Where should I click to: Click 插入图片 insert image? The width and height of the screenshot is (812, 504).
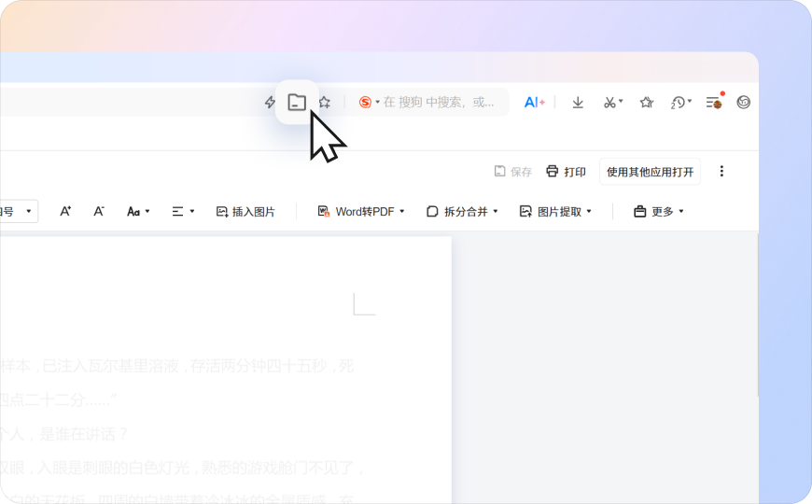pyautogui.click(x=245, y=211)
